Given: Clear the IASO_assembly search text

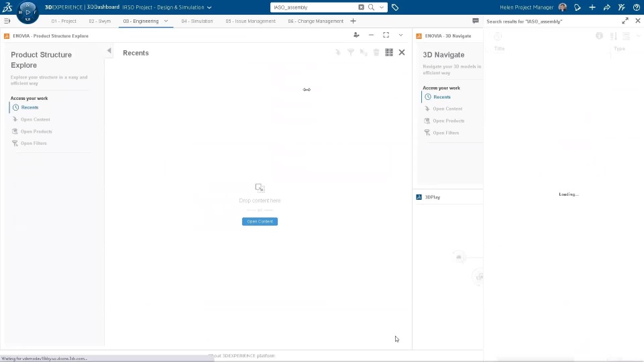Looking at the screenshot, I should 361,7.
